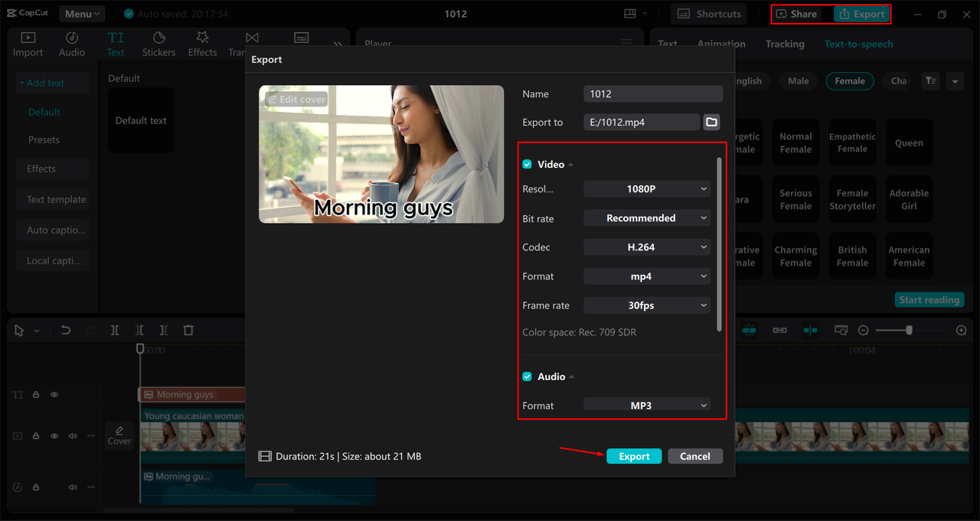
Task: Switch to the Text-to-speech tab
Action: (x=858, y=44)
